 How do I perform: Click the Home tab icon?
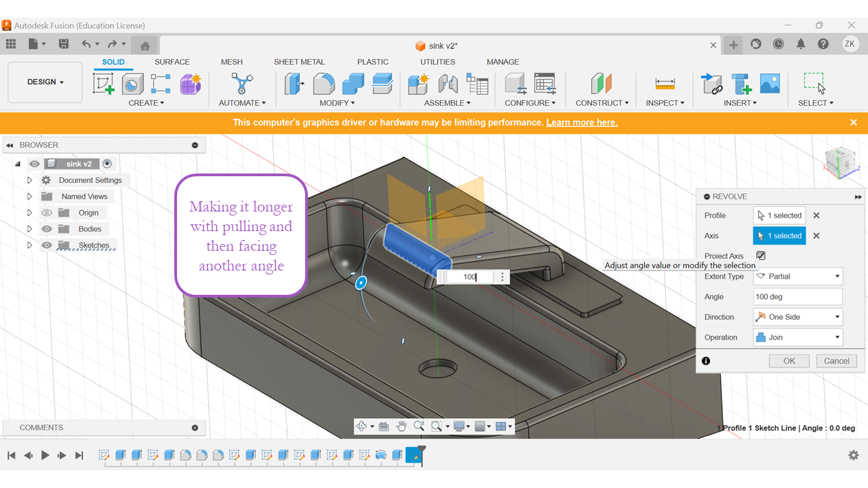144,46
